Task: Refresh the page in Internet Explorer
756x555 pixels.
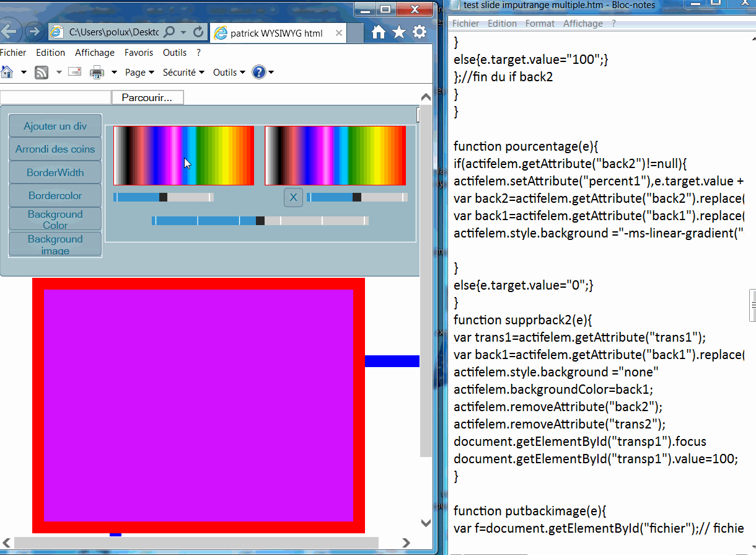Action: (198, 32)
